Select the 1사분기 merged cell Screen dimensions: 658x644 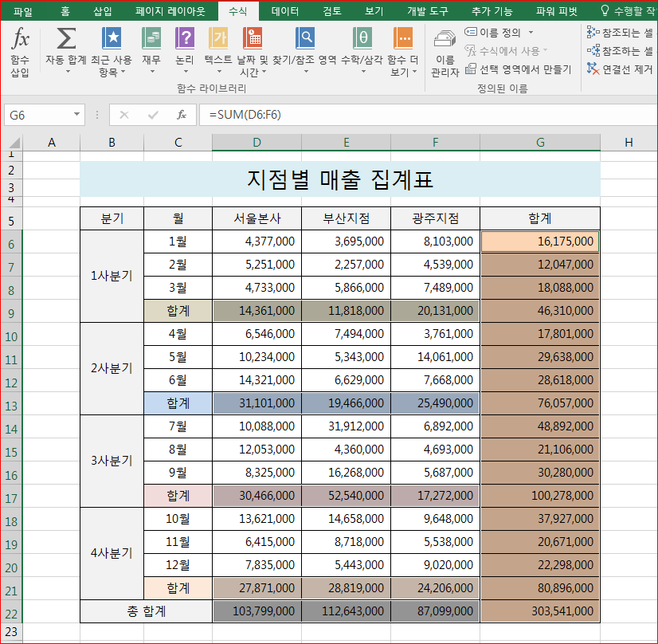coord(112,276)
